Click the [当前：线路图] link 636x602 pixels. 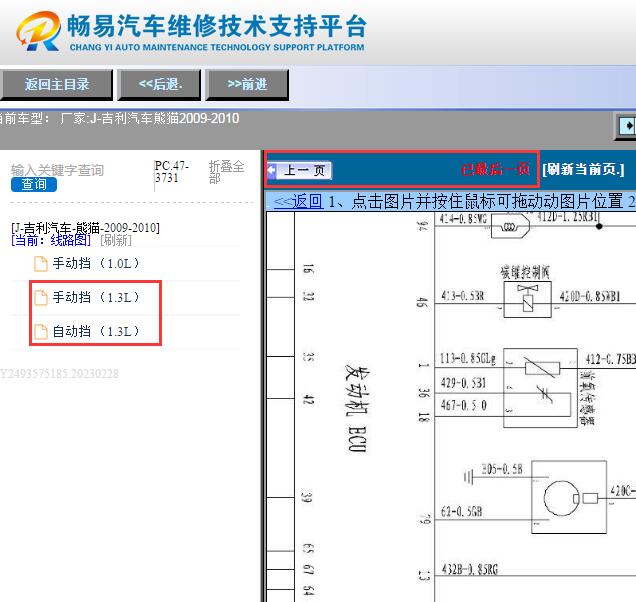51,240
